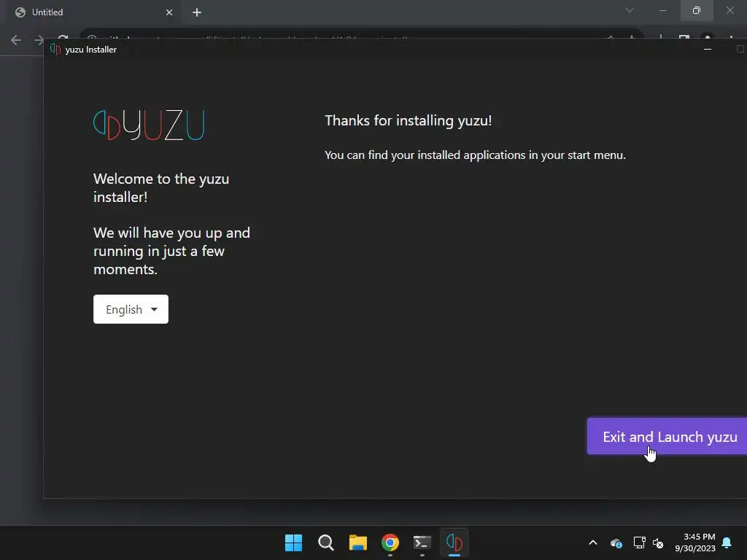Open the Terminal taskbar icon
Image resolution: width=747 pixels, height=560 pixels.
click(422, 542)
